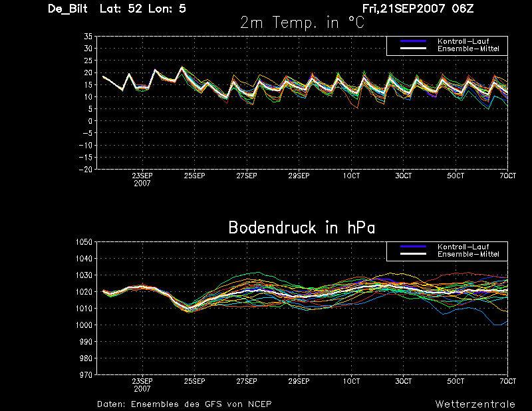Click the blue Kontroll-Lauf swatch in pressure legend

(x=413, y=247)
